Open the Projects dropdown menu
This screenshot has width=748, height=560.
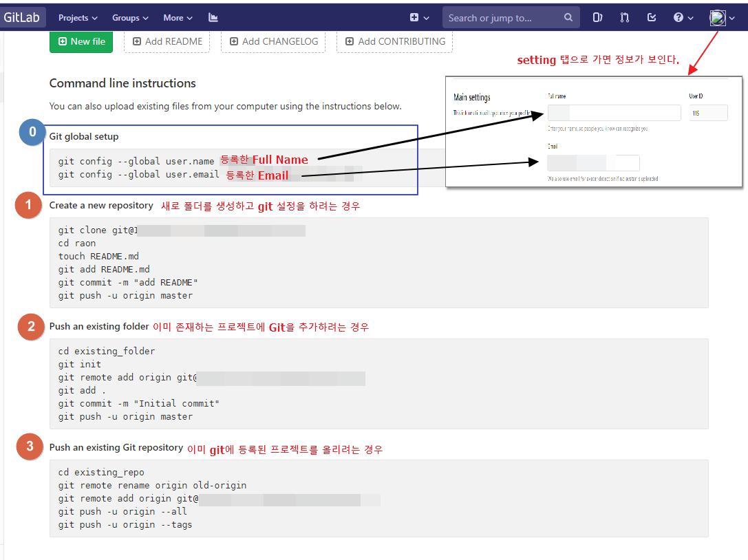pyautogui.click(x=78, y=18)
